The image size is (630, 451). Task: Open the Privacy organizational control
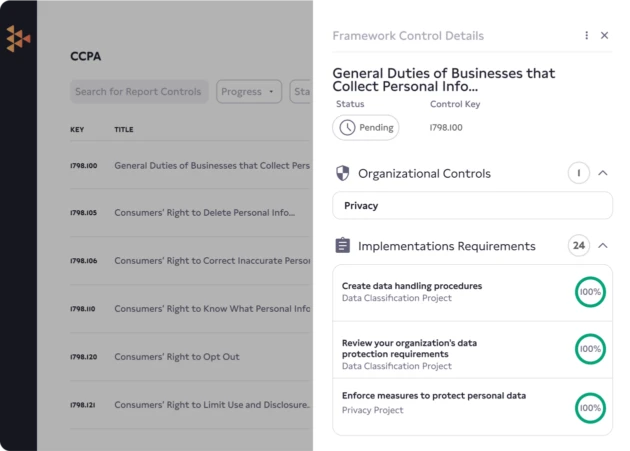(472, 205)
